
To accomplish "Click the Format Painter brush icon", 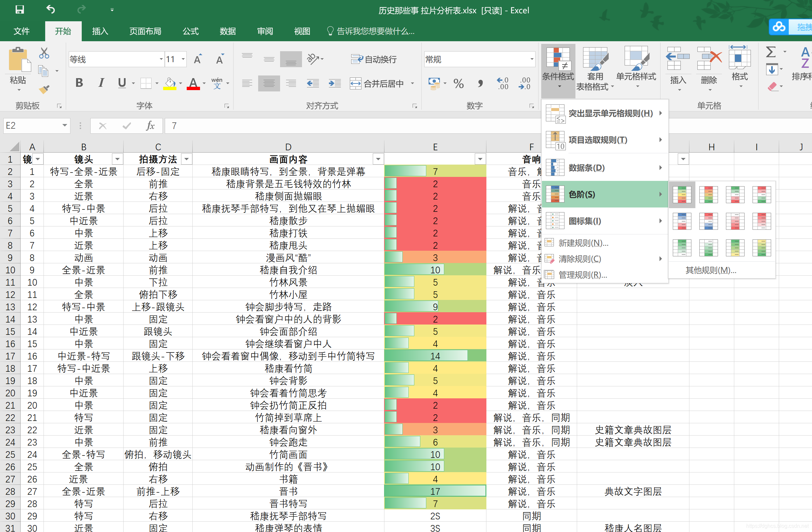I will point(44,89).
